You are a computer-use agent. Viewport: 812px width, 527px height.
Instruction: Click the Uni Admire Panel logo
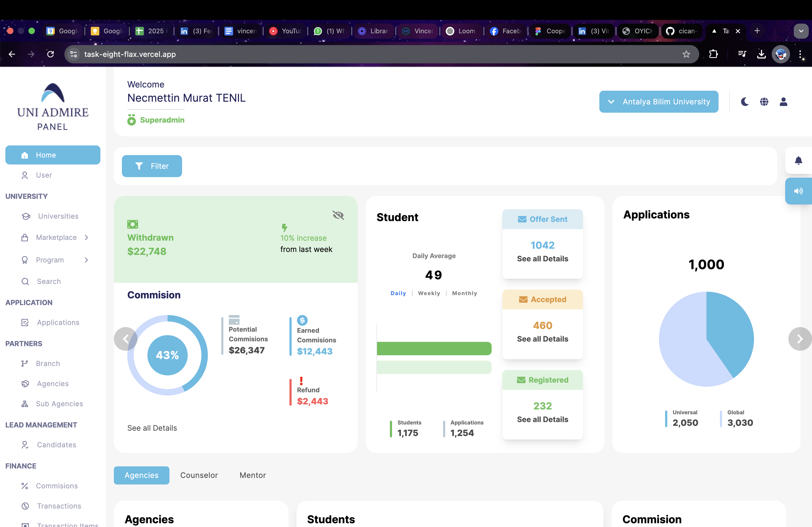point(53,107)
